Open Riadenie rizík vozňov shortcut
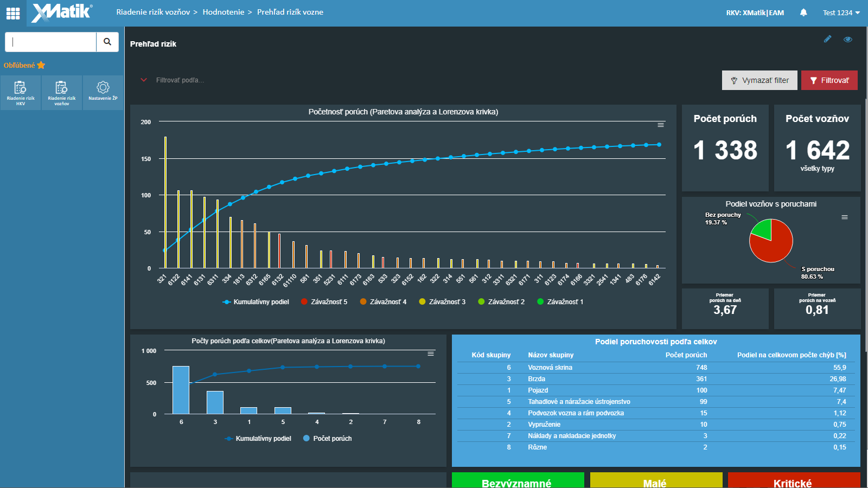This screenshot has height=488, width=868. pos(62,93)
